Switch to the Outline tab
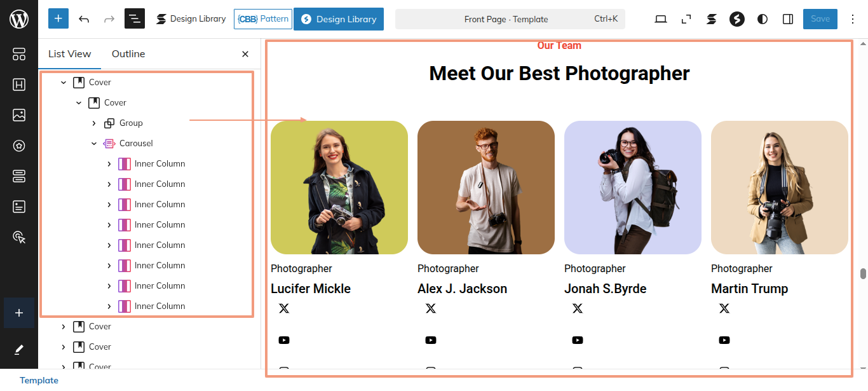This screenshot has width=868, height=391. 128,54
